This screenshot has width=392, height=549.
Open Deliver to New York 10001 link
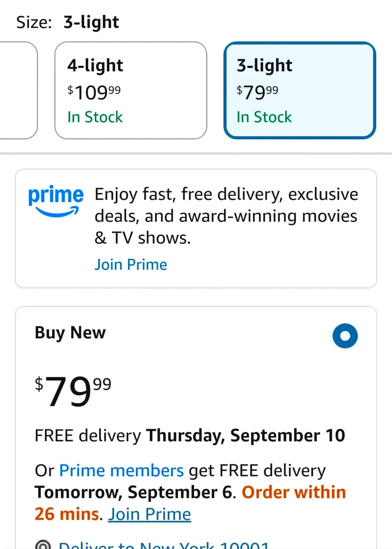point(164,545)
